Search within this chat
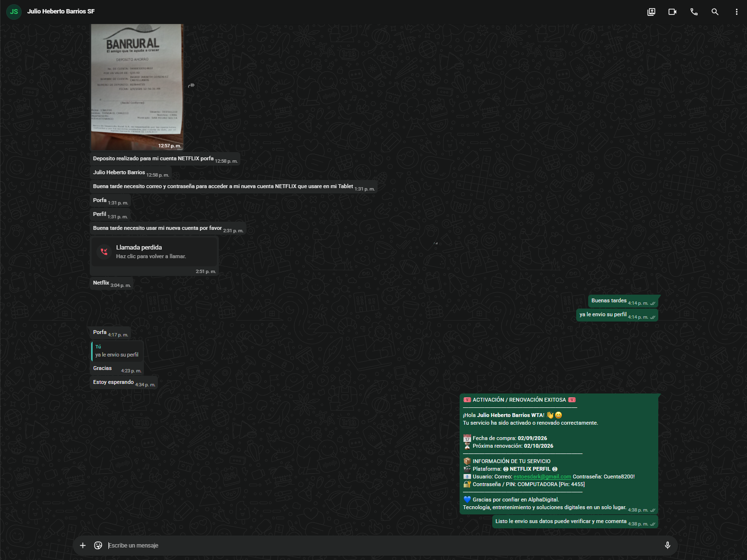747x560 pixels. [715, 12]
